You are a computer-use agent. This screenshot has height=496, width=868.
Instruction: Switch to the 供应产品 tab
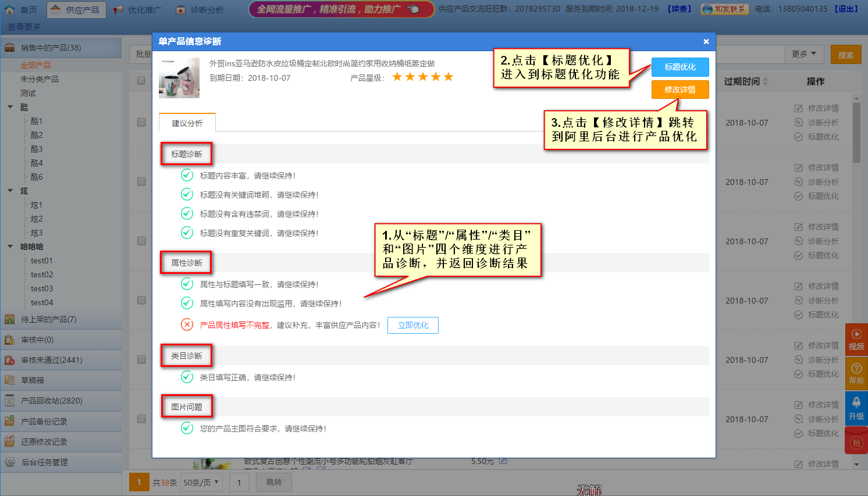click(x=76, y=10)
